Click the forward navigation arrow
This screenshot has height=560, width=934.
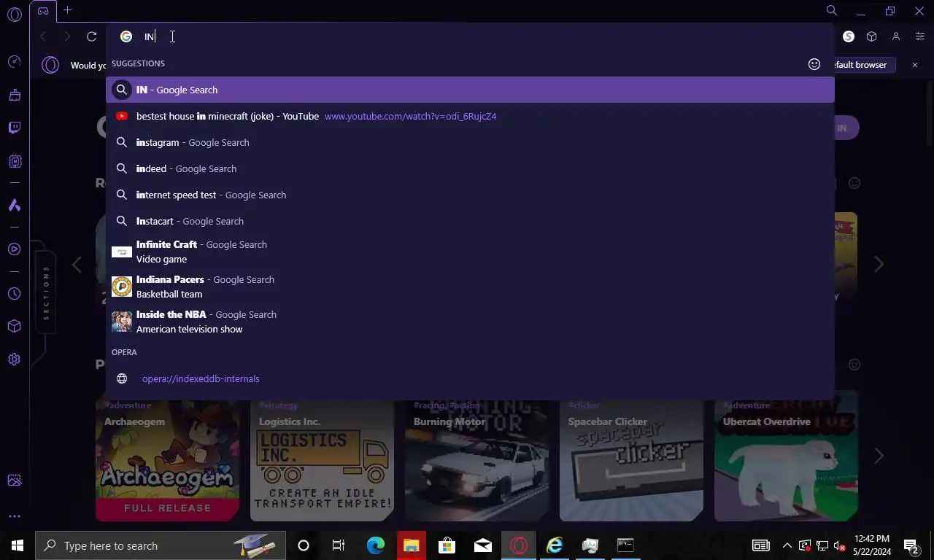(x=67, y=36)
